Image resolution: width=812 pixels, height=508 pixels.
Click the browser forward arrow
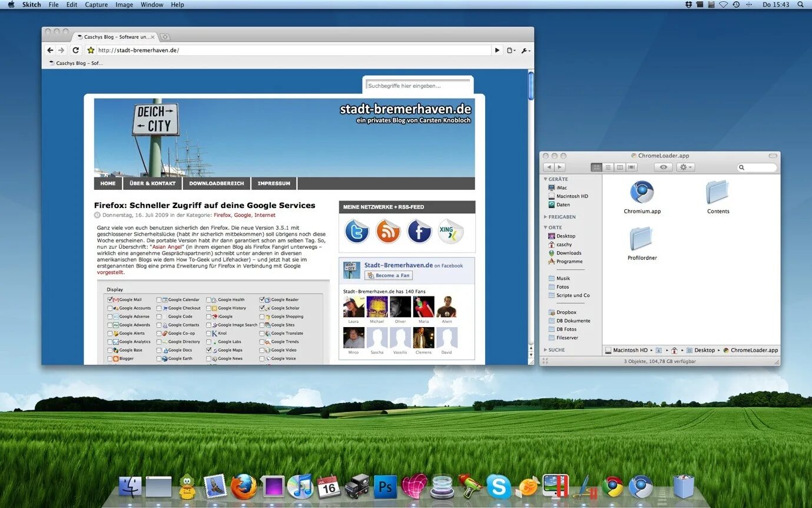(x=61, y=51)
